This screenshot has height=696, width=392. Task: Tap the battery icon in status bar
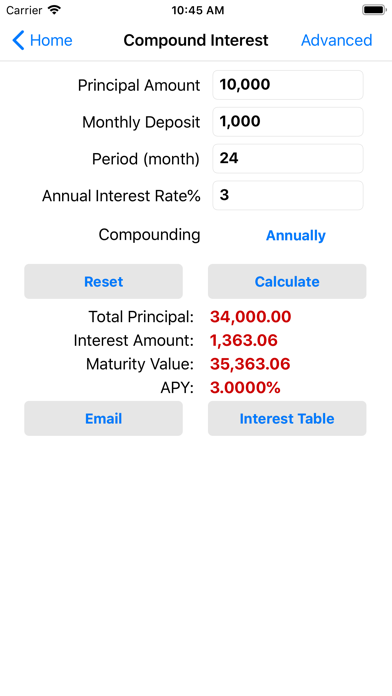(374, 10)
